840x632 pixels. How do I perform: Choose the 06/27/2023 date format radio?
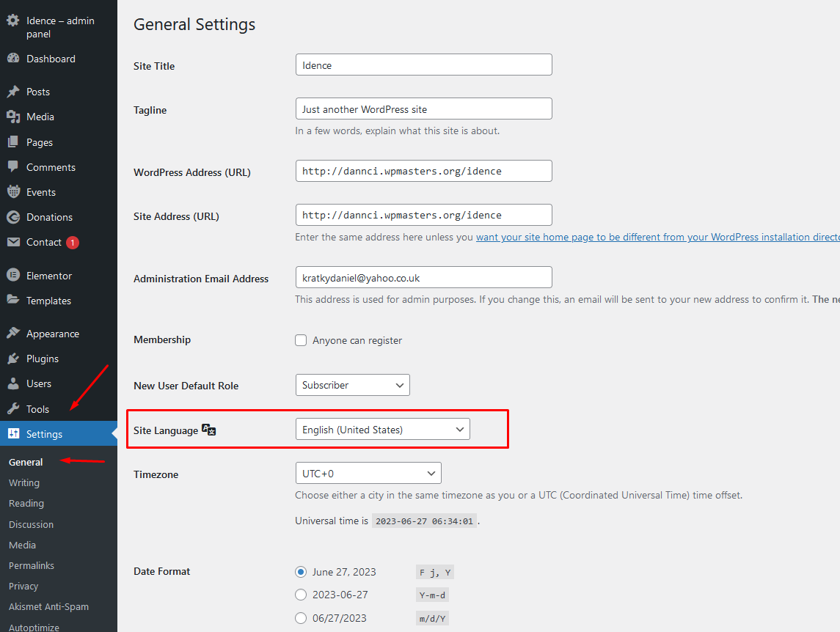click(x=301, y=618)
